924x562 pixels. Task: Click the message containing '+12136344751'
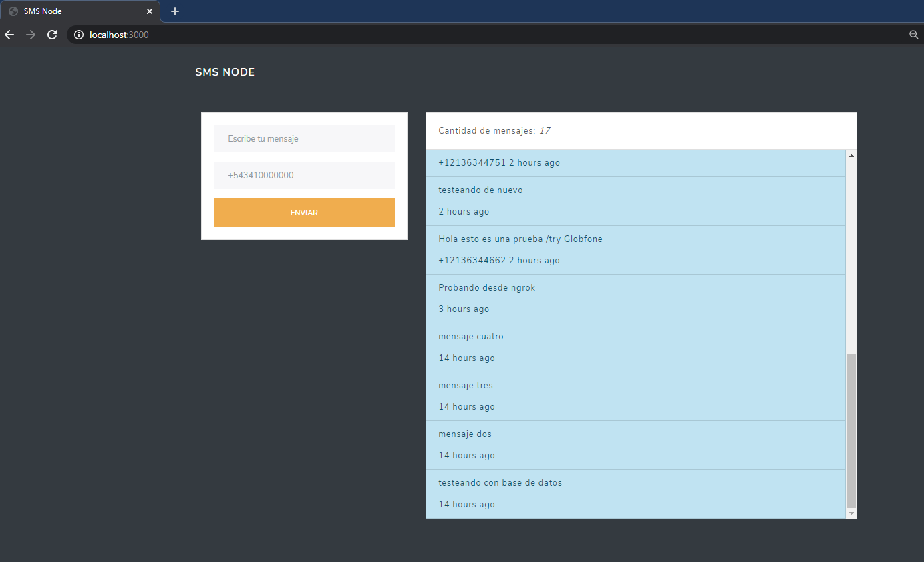(499, 162)
